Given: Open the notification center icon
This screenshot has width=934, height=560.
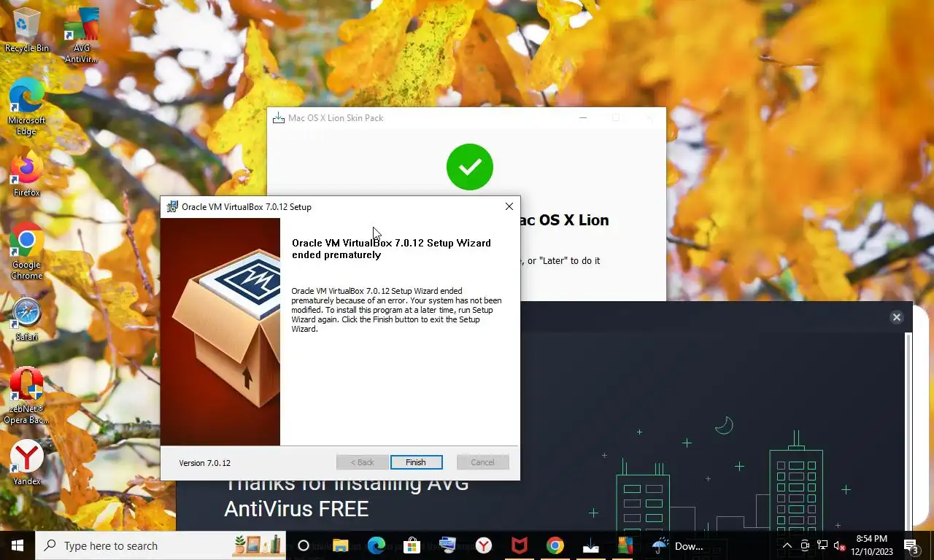Looking at the screenshot, I should tap(912, 545).
